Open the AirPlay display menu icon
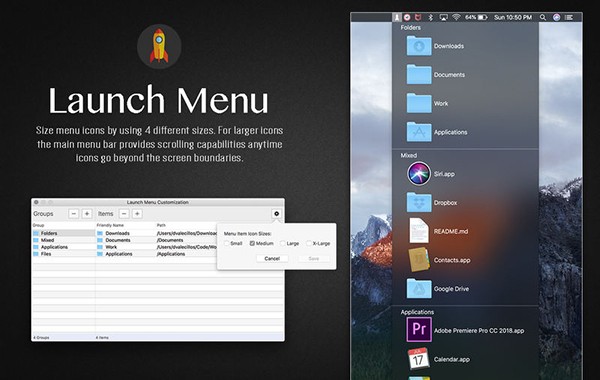Image resolution: width=600 pixels, height=380 pixels. (x=443, y=17)
